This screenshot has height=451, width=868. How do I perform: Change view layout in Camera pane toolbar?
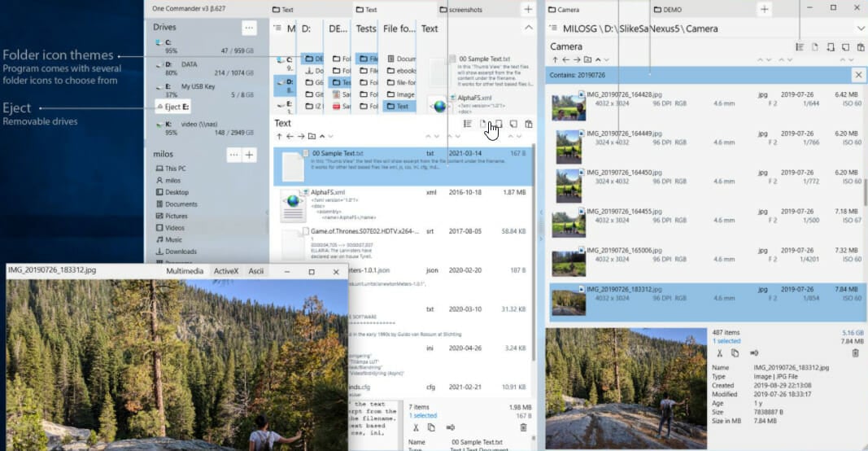click(x=800, y=47)
